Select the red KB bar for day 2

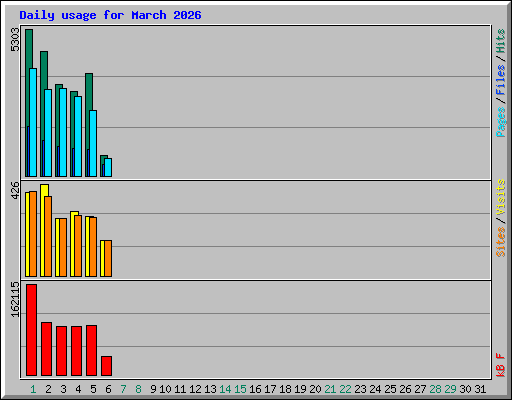(46, 349)
